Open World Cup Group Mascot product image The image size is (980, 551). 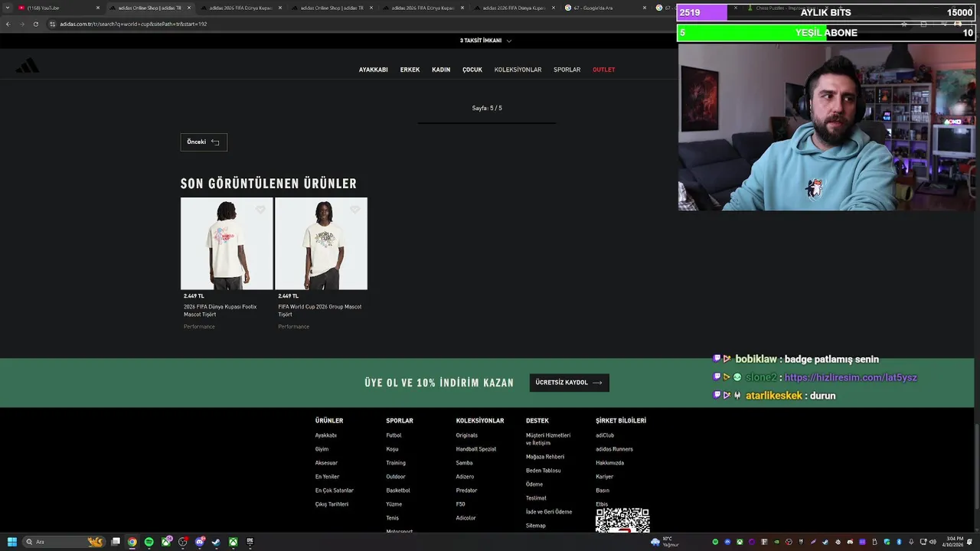click(x=321, y=243)
